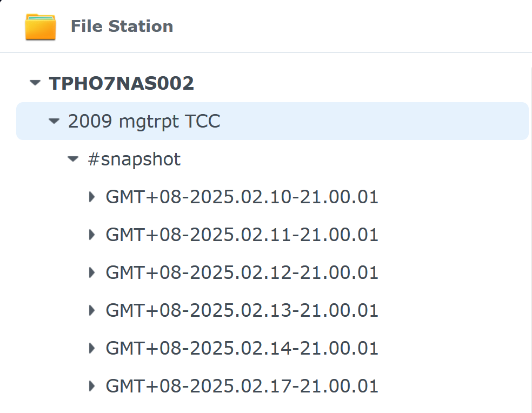532x413 pixels.
Task: Open snapshot GMT+08-2025.02.14-21.00.01
Action: tap(242, 348)
